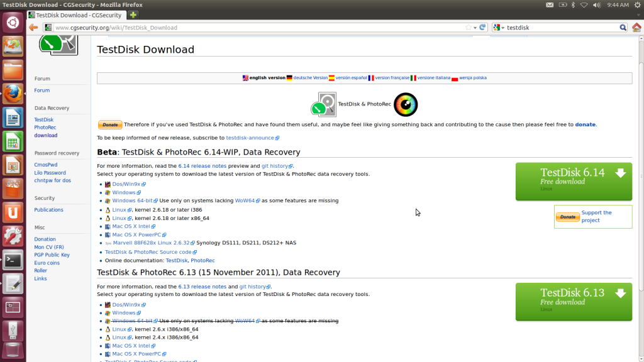Reload the page with the refresh icon

(482, 28)
